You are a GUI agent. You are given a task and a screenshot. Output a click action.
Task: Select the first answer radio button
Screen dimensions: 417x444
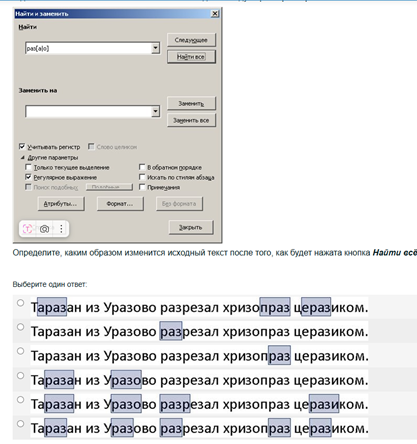(21, 303)
